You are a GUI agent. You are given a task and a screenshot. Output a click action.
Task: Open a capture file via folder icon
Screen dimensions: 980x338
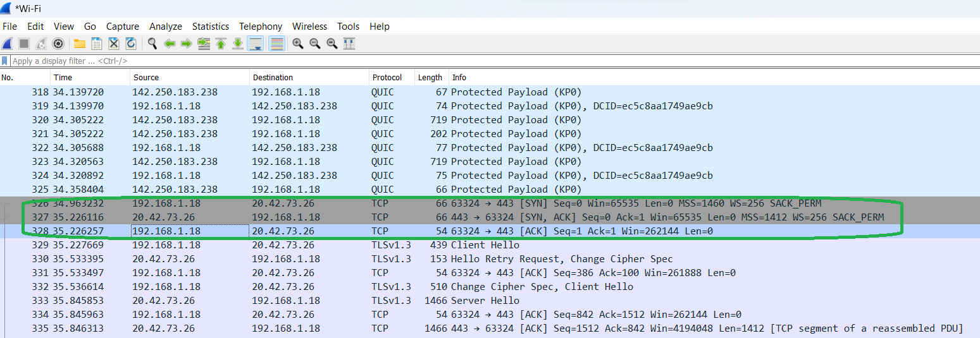[x=80, y=44]
